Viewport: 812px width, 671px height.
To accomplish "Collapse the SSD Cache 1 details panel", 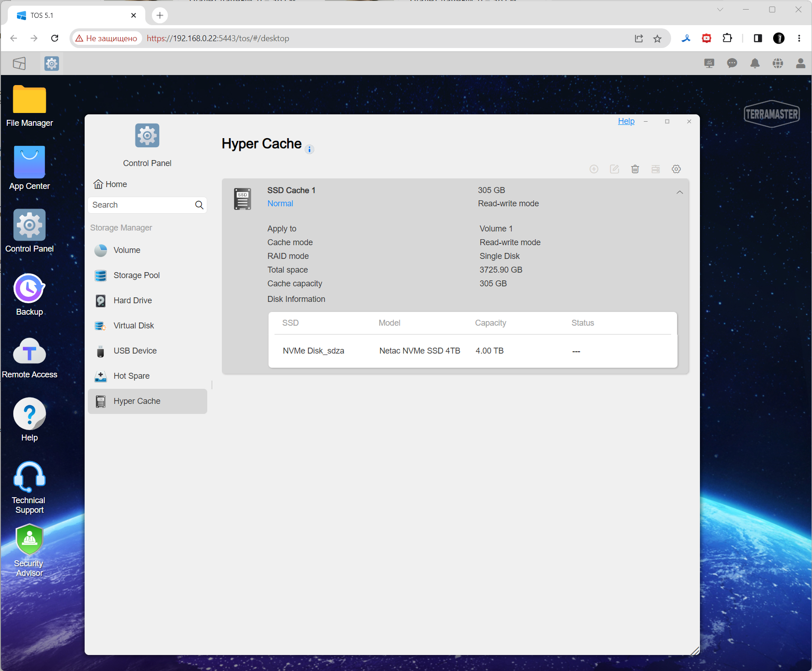I will coord(680,193).
